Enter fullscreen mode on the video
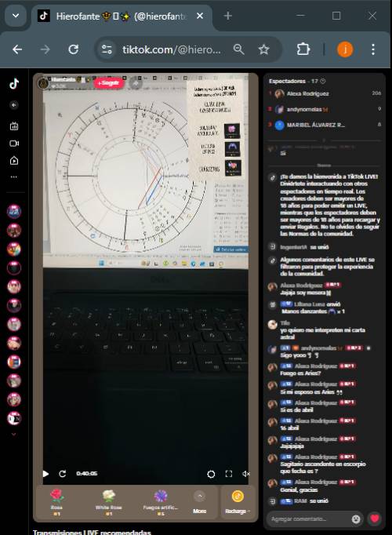Screen dimensions: 392x535 click(229, 474)
